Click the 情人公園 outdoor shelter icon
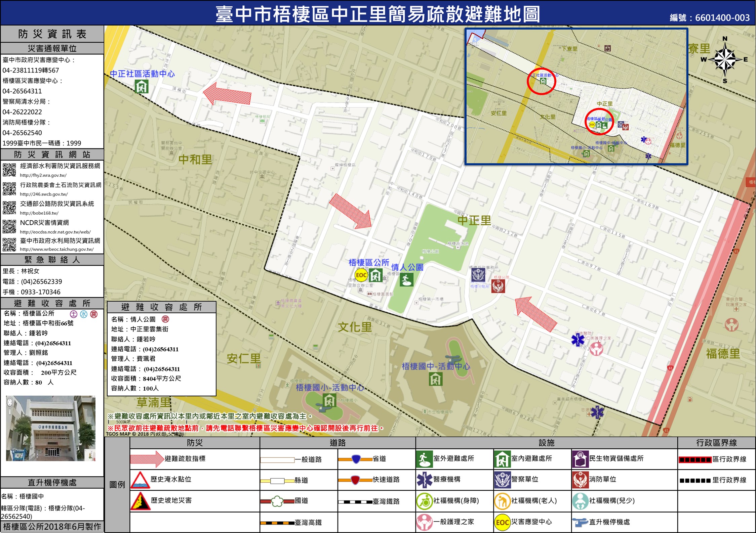Image resolution: width=756 pixels, height=533 pixels. click(x=406, y=280)
